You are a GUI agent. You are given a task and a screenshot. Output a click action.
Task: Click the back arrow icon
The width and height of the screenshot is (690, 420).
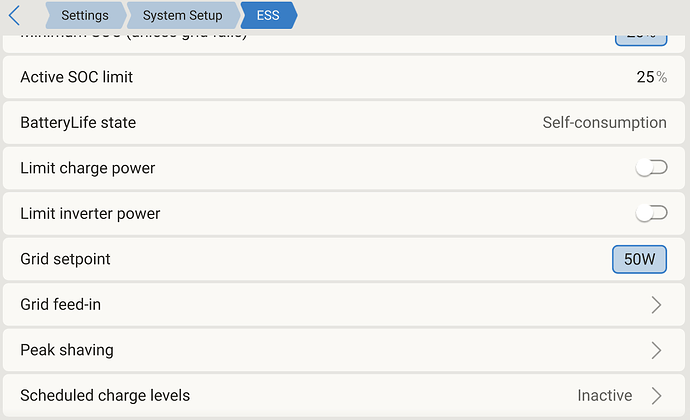click(x=14, y=16)
